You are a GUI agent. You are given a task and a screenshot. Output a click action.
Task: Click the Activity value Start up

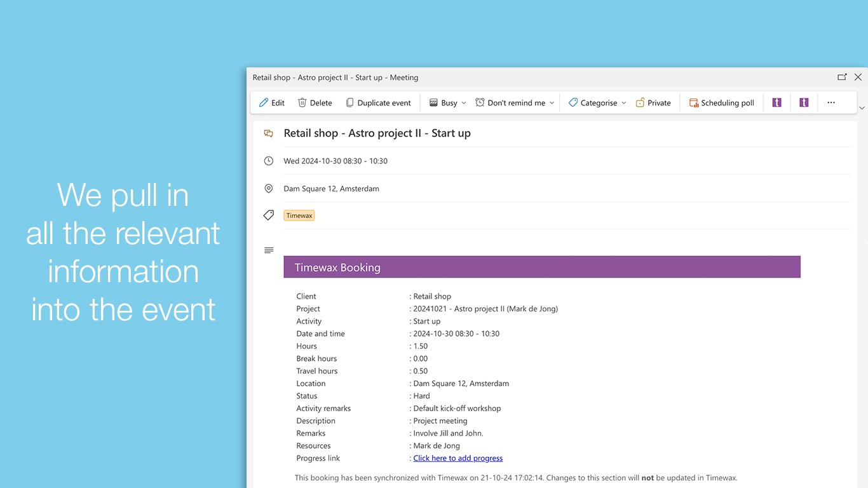[427, 321]
